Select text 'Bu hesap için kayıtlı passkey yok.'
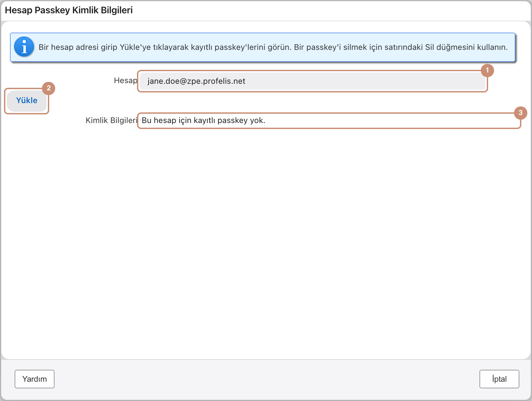Screen dimensions: 532x401 click(203, 120)
